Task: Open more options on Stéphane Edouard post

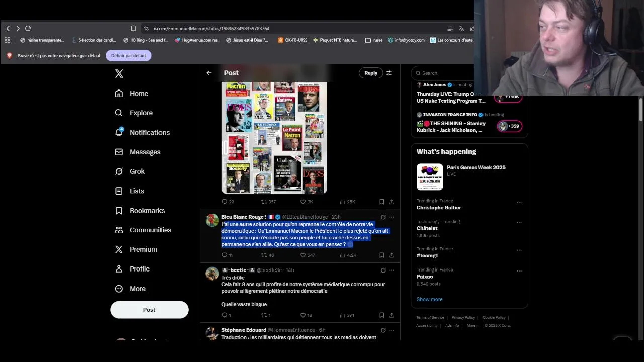Action: pos(392,330)
